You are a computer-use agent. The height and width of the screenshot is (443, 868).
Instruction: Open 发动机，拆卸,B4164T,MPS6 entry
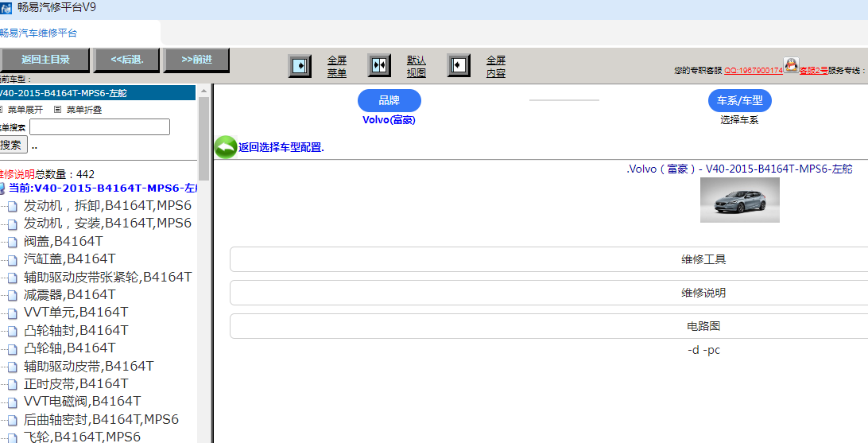tap(107, 206)
